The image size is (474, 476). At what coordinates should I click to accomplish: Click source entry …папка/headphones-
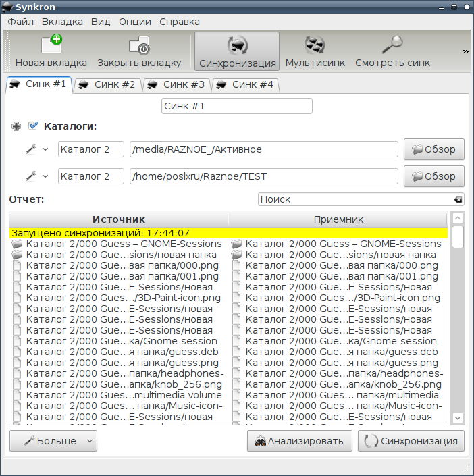click(125, 373)
